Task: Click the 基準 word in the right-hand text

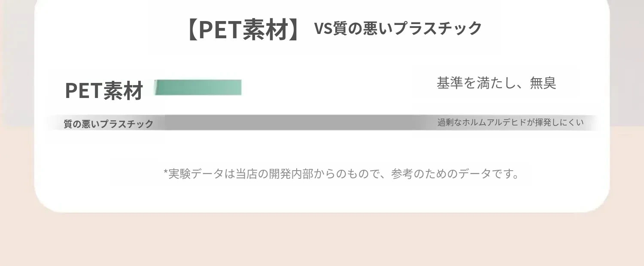Action: [x=450, y=83]
